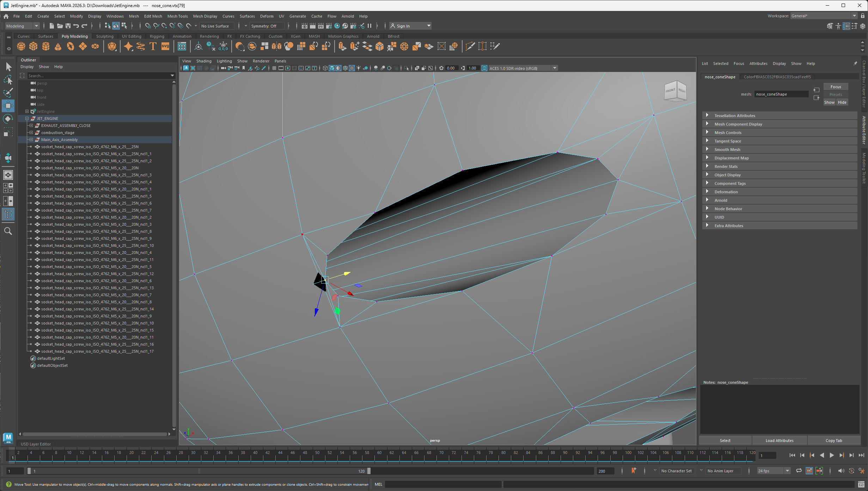Switch to the Sculpting shelf tab

(105, 36)
